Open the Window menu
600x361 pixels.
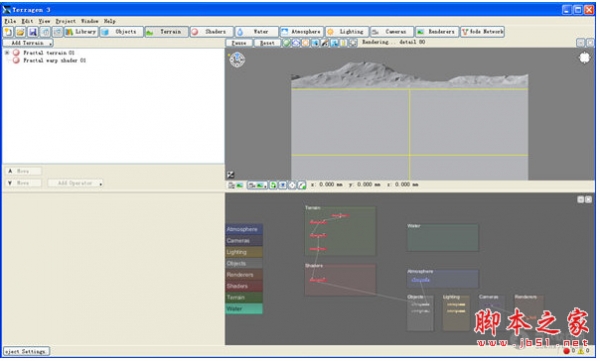click(x=90, y=21)
